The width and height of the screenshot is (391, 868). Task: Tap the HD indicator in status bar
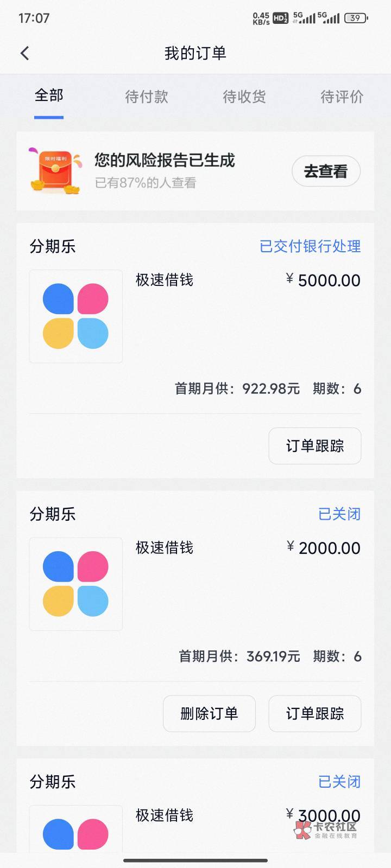(280, 18)
